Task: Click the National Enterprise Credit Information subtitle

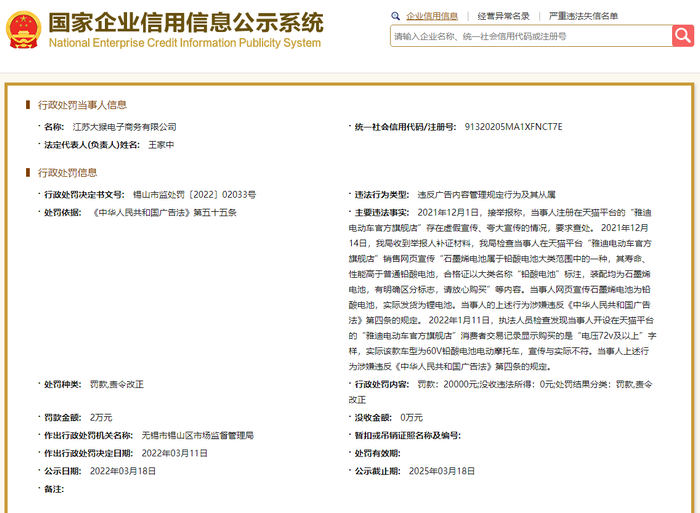Action: point(185,43)
